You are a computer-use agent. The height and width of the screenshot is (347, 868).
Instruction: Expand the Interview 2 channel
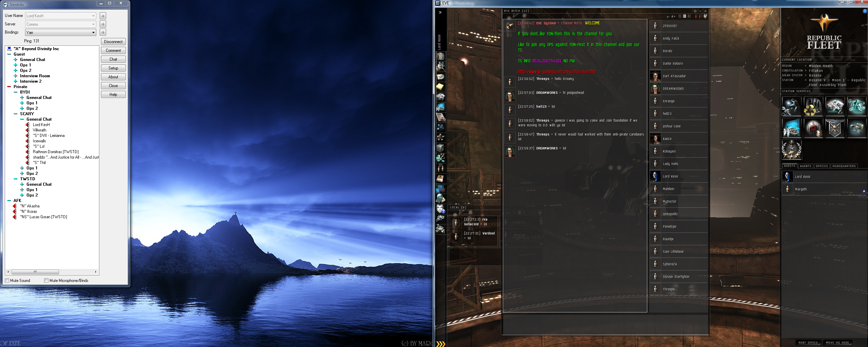coord(16,81)
